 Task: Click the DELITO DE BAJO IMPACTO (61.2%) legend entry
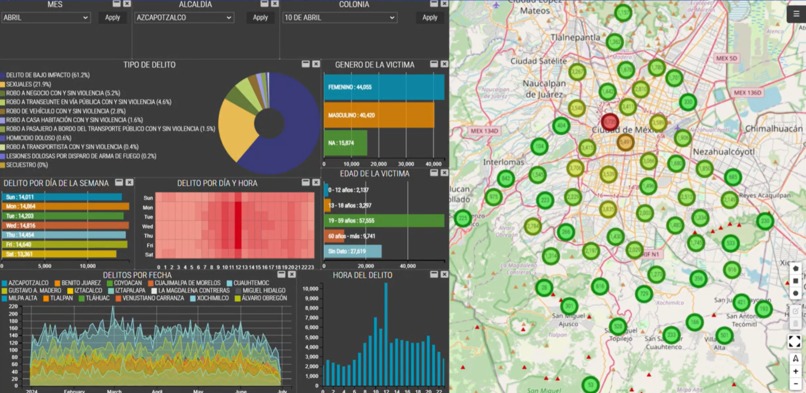pos(46,75)
